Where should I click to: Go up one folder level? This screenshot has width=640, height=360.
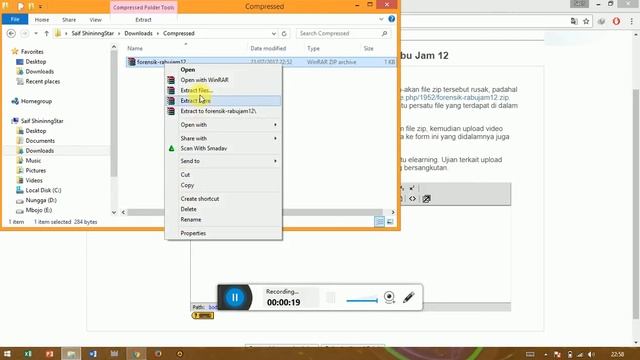pyautogui.click(x=47, y=33)
